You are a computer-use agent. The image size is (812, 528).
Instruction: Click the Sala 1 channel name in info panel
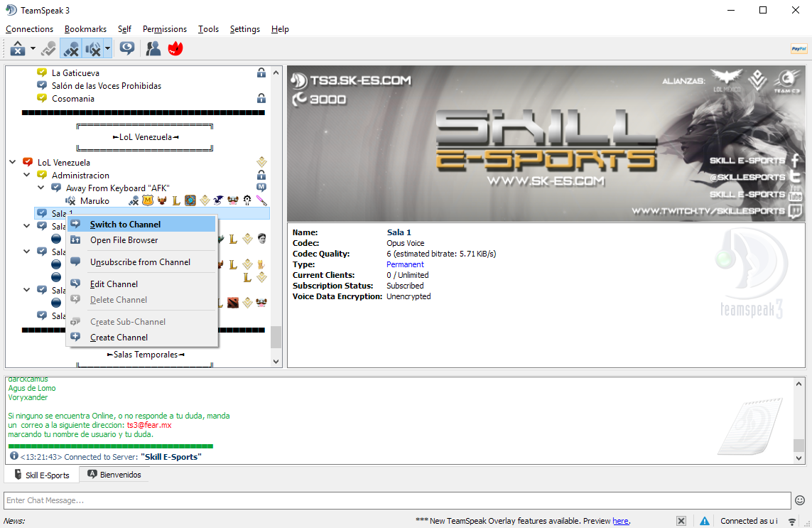(399, 232)
